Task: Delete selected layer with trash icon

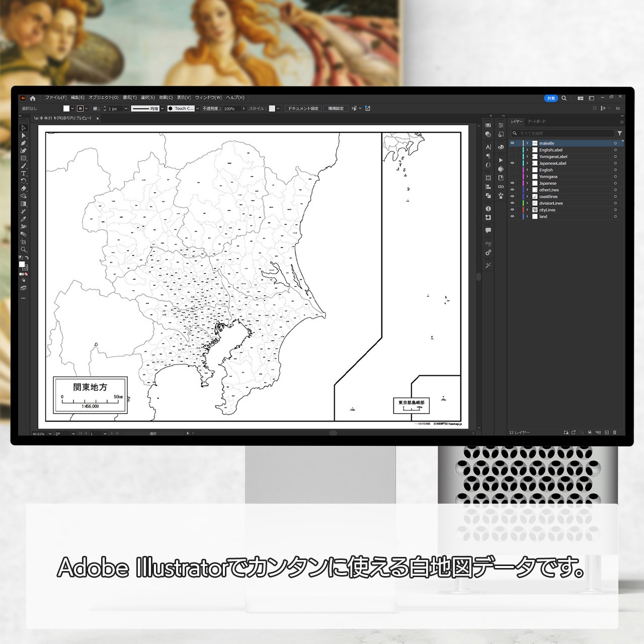Action: point(614,432)
